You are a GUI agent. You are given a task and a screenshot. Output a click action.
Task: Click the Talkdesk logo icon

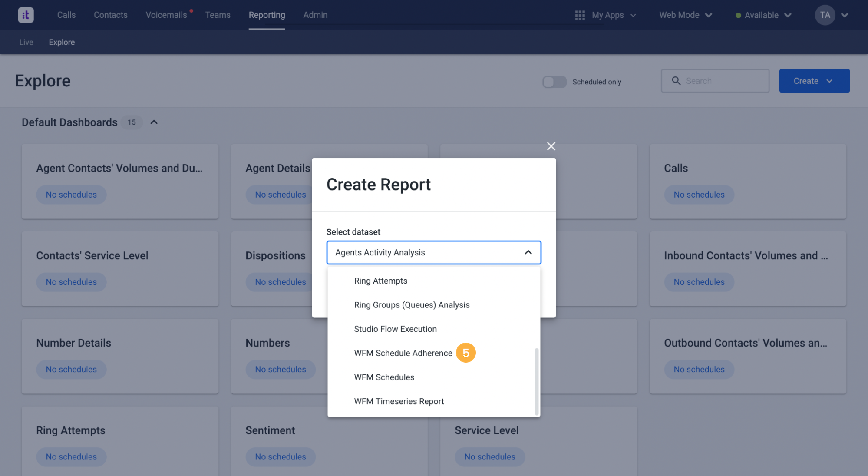coord(25,14)
